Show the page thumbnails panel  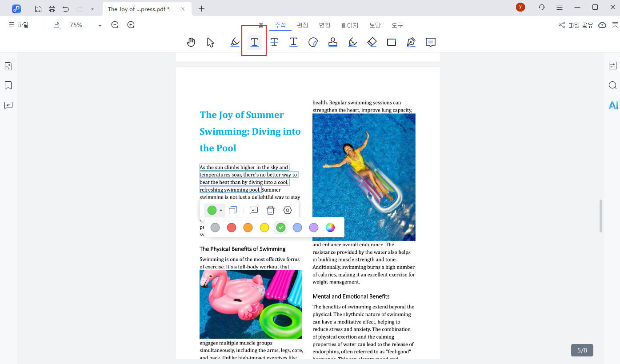[x=8, y=66]
